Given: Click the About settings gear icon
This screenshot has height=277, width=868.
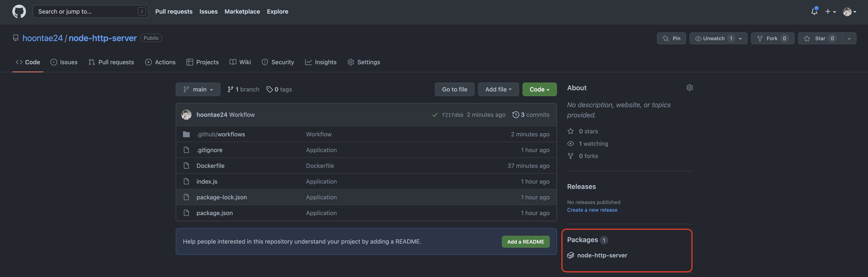Looking at the screenshot, I should coord(690,88).
